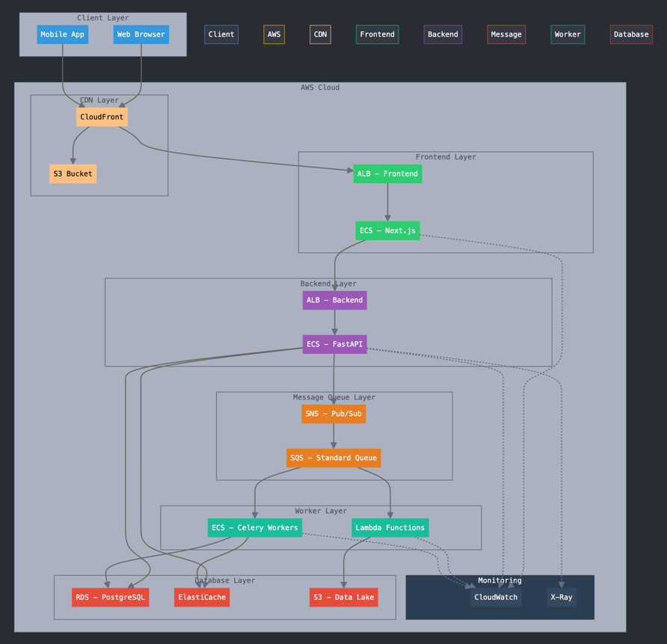This screenshot has height=644, width=667.
Task: Click the Database legend box
Action: [x=631, y=34]
